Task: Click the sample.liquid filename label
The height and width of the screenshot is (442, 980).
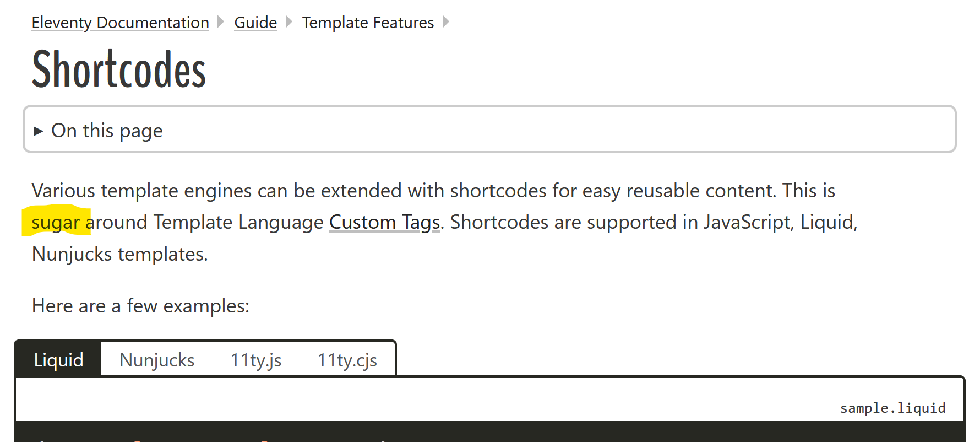Action: tap(892, 408)
